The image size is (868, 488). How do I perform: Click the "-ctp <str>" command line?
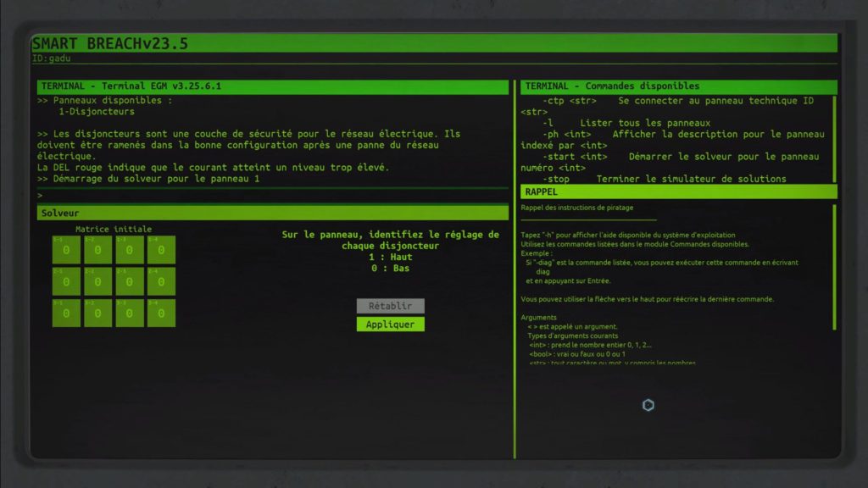click(x=667, y=106)
